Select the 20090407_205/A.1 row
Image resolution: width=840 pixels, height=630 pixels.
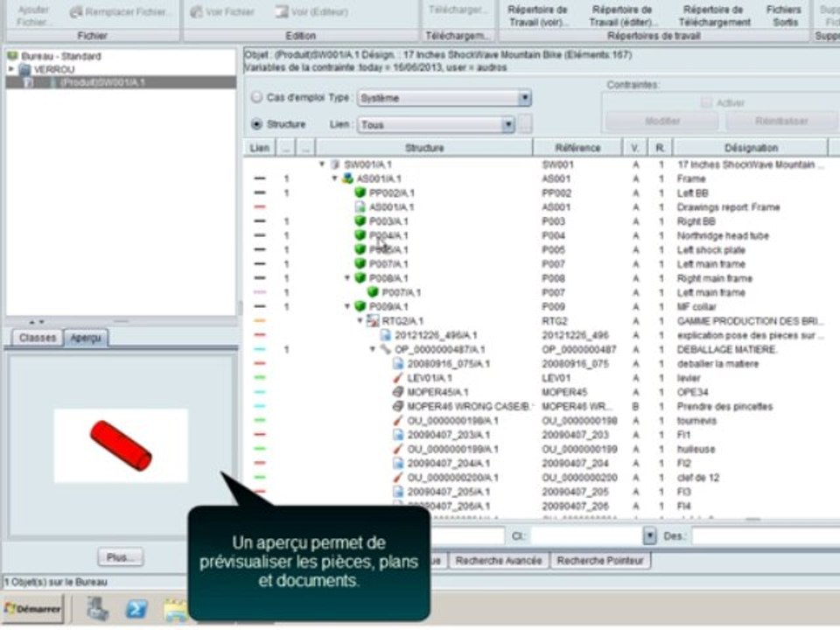click(541, 492)
